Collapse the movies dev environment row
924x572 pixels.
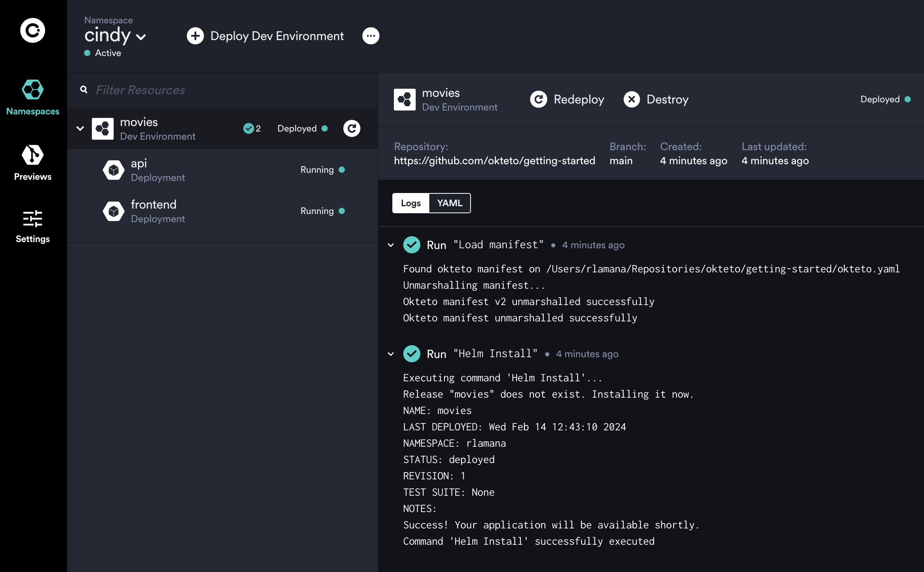coord(80,128)
